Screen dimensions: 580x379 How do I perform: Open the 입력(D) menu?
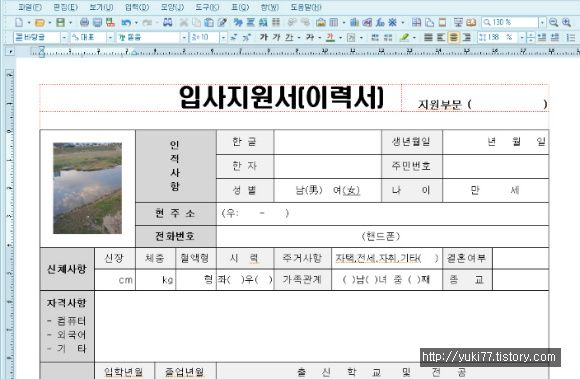137,7
